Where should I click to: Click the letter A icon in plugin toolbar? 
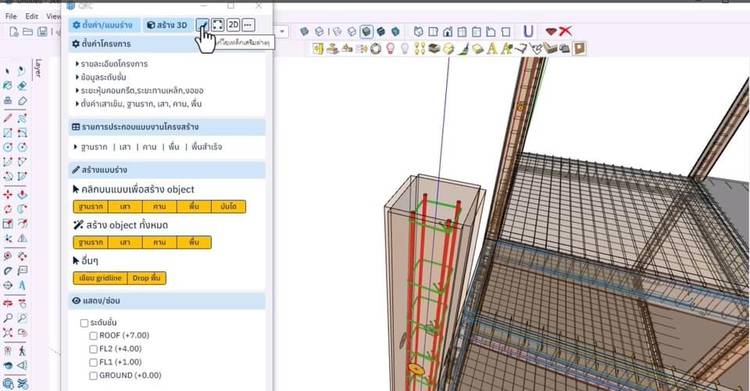(492, 48)
